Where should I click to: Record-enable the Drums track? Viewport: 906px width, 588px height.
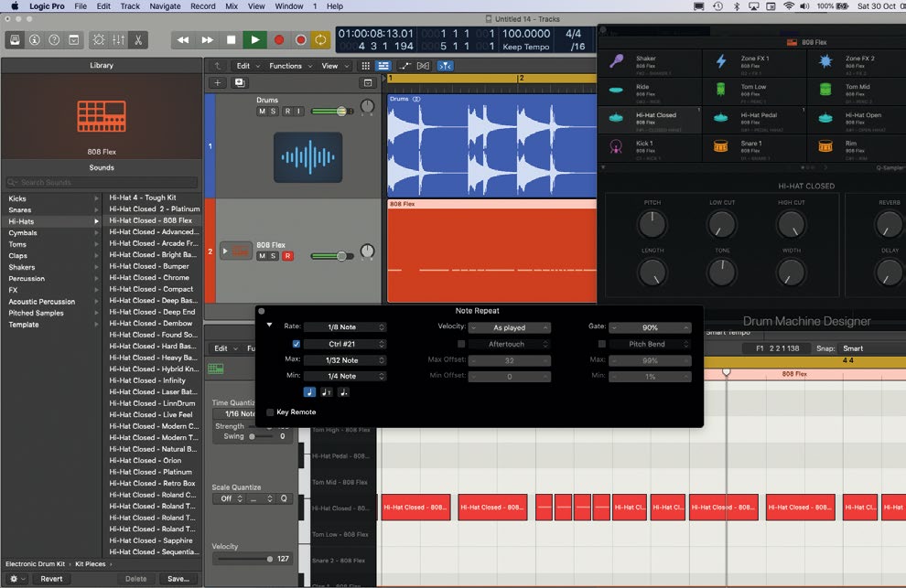click(x=287, y=112)
